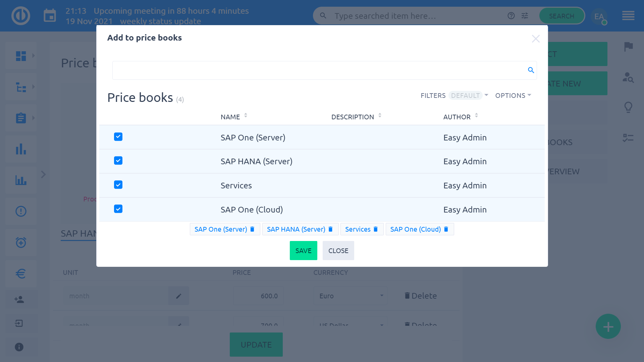Click the add user sidebar icon
644x362 pixels.
pos(19,299)
